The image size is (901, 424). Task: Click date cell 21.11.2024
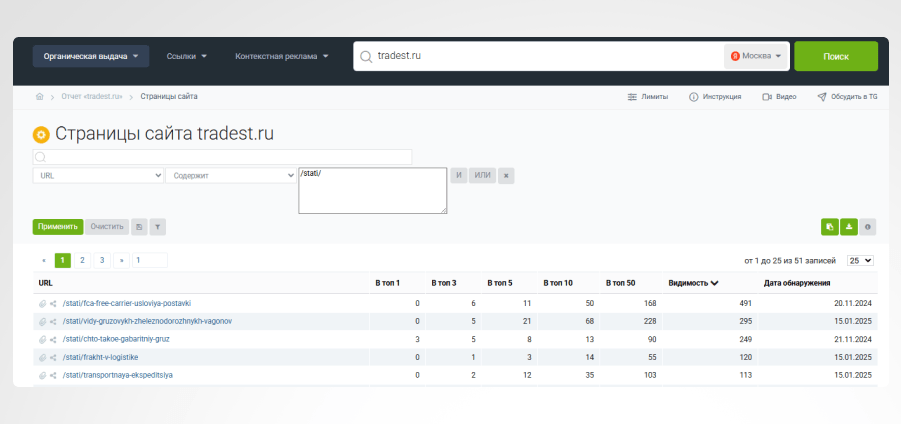[852, 340]
